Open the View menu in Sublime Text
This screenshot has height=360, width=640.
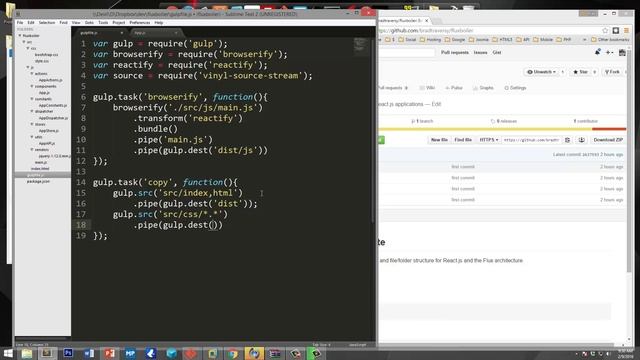(x=76, y=23)
